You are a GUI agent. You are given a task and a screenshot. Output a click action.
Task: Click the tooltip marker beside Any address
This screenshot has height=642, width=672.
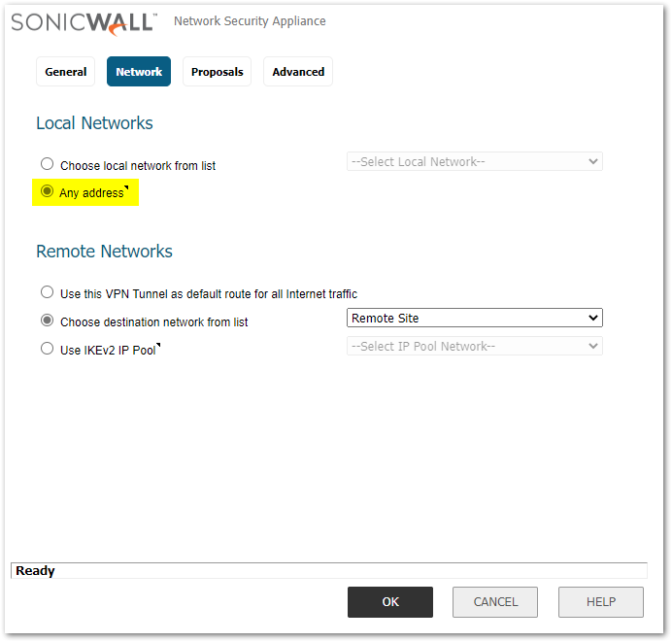coord(126,188)
